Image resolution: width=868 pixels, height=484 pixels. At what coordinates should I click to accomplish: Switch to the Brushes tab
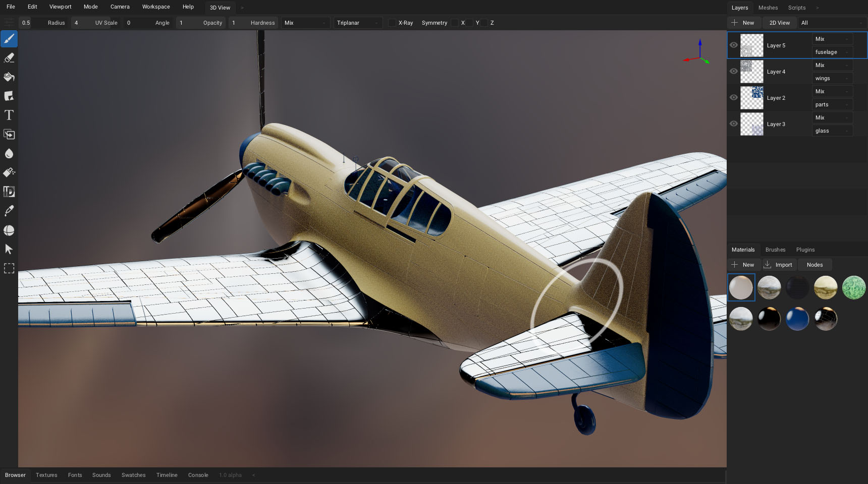(x=775, y=250)
